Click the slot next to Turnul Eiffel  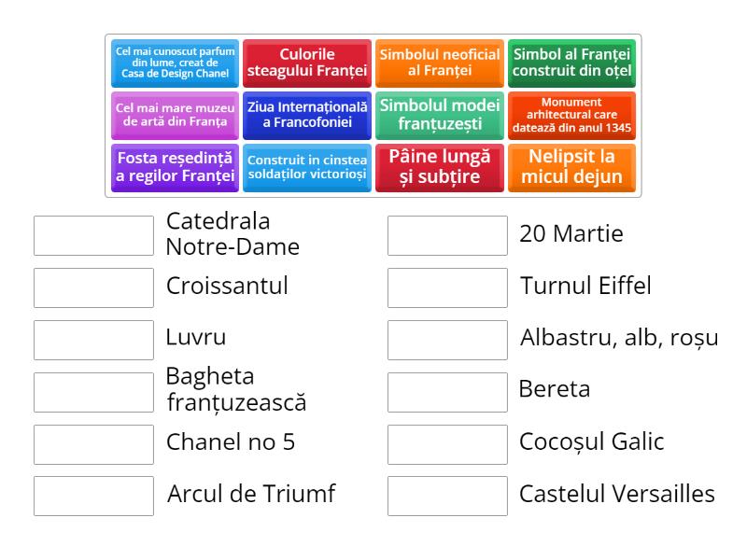click(x=447, y=287)
